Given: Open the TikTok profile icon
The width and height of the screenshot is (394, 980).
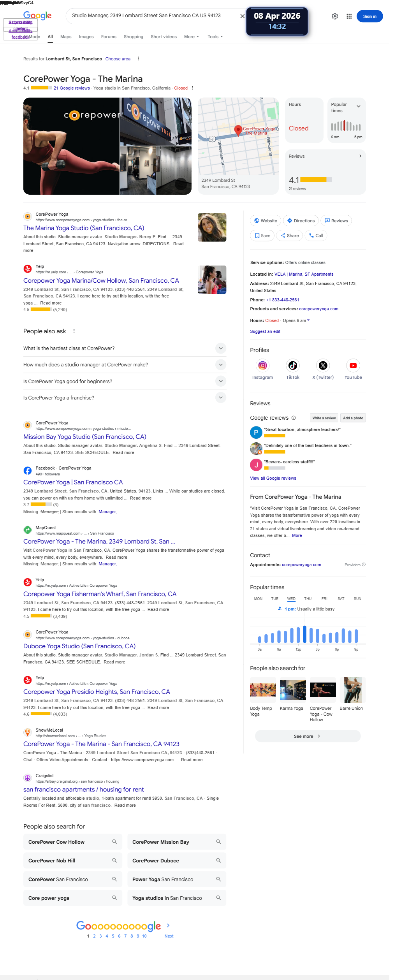Looking at the screenshot, I should click(292, 366).
